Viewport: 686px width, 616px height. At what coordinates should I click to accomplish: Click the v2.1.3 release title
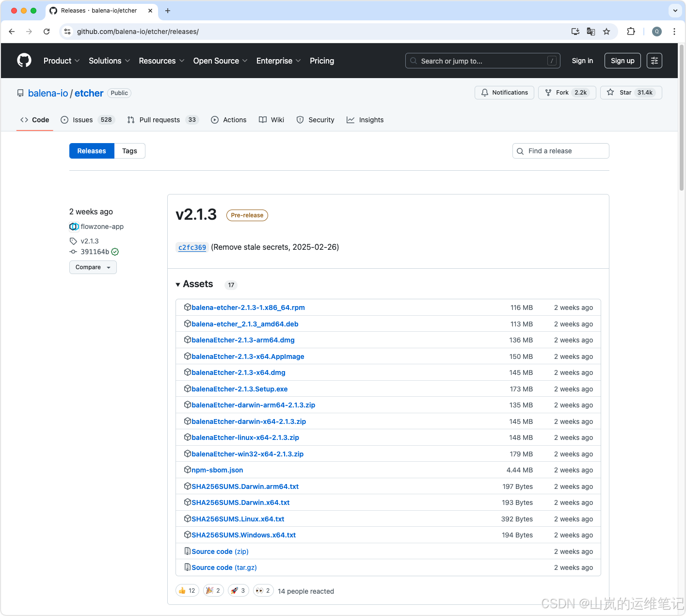pos(196,214)
